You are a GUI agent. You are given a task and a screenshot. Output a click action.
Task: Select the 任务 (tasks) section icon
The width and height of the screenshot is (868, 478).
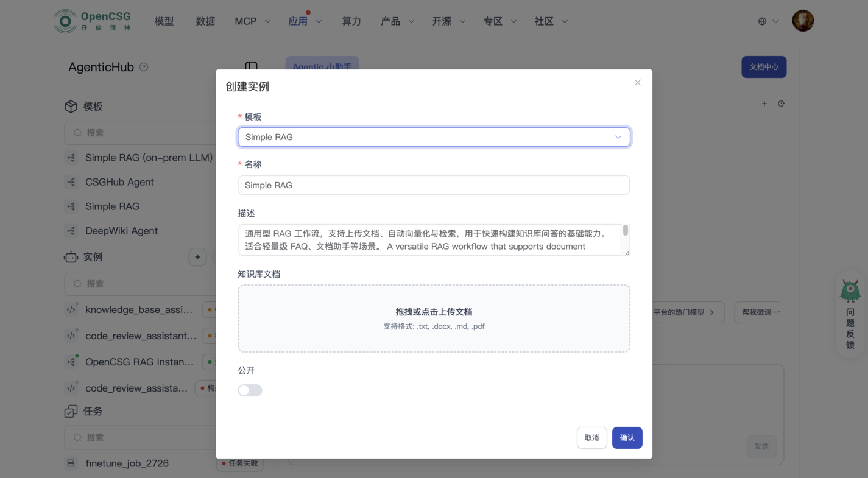tap(71, 411)
